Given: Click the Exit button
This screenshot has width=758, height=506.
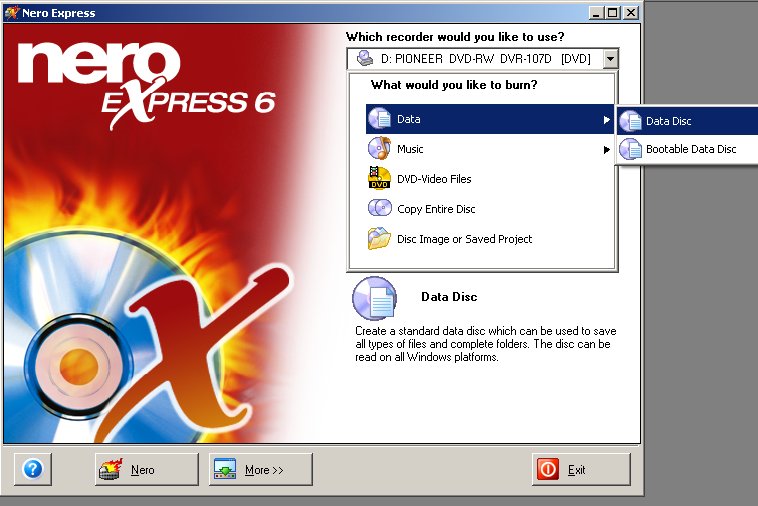Looking at the screenshot, I should [581, 469].
